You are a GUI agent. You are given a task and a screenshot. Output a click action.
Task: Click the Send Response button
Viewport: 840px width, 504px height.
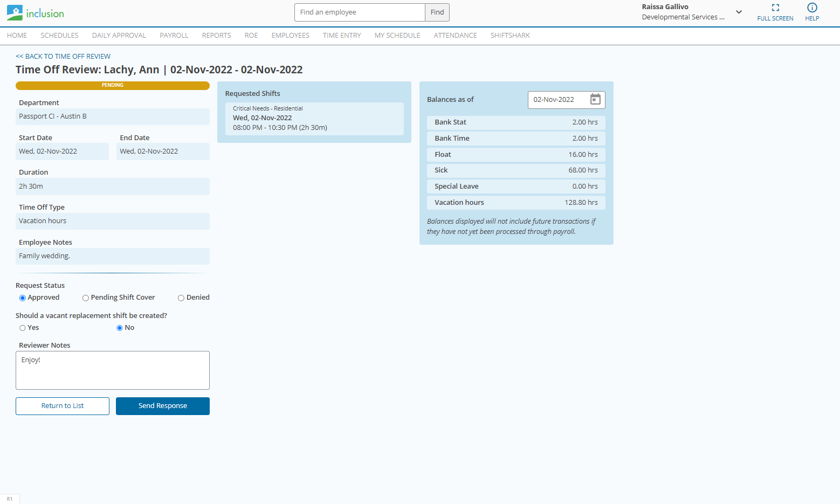point(163,406)
